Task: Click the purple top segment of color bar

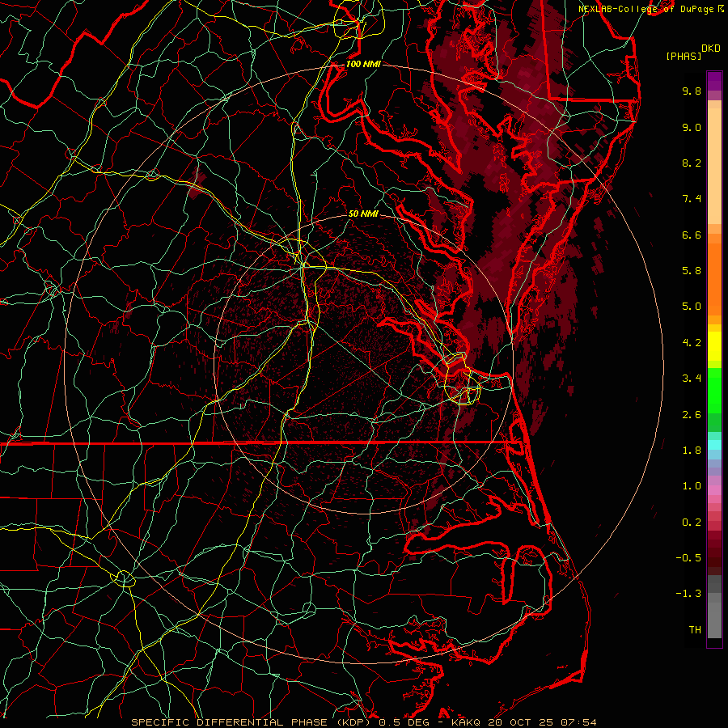Action: (714, 81)
